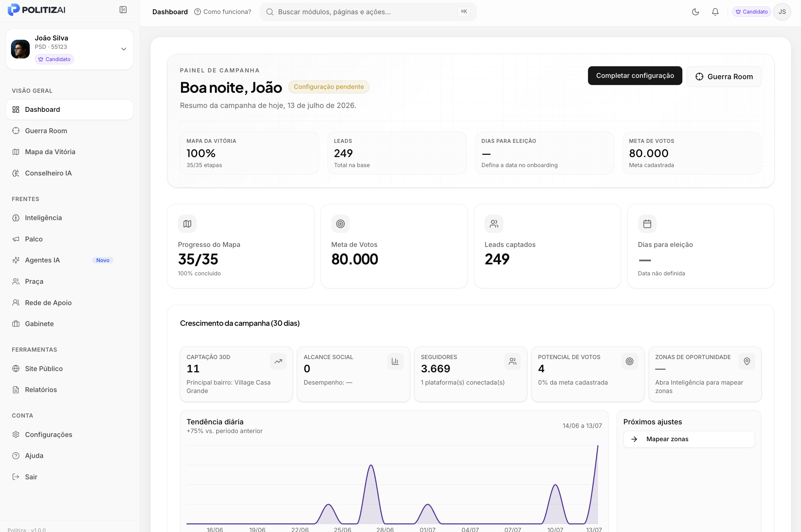801x532 pixels.
Task: Click the Novo badge beside Agentes IA
Action: coord(102,260)
